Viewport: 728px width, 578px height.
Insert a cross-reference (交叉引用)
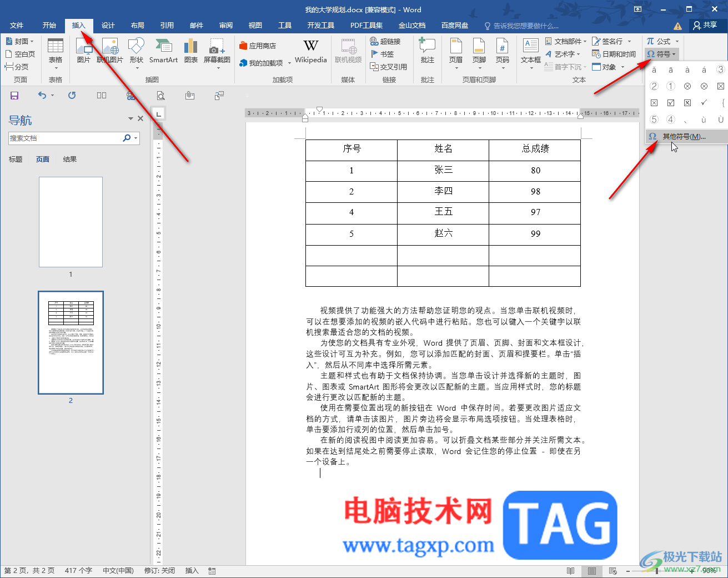[389, 67]
